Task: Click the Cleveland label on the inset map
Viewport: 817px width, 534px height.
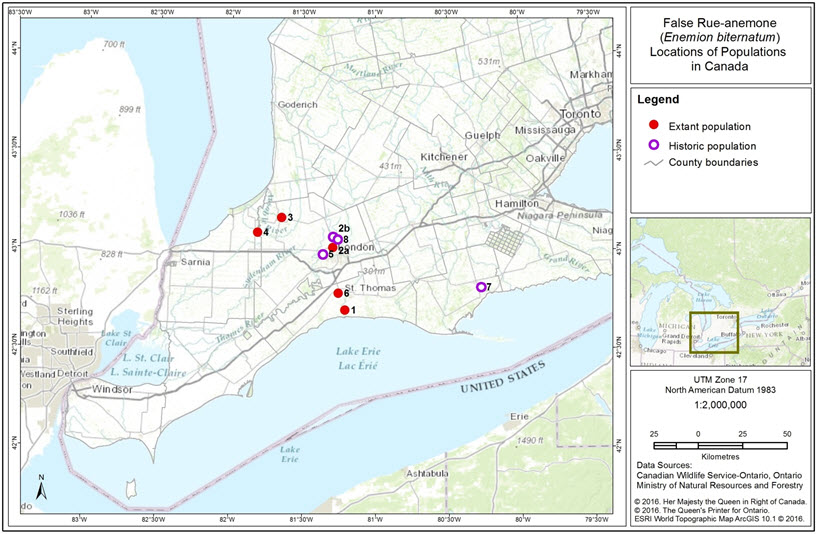Action: (695, 356)
